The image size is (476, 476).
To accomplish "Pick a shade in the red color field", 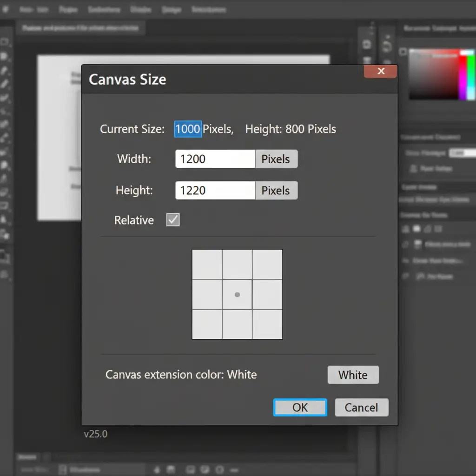I will [434, 74].
